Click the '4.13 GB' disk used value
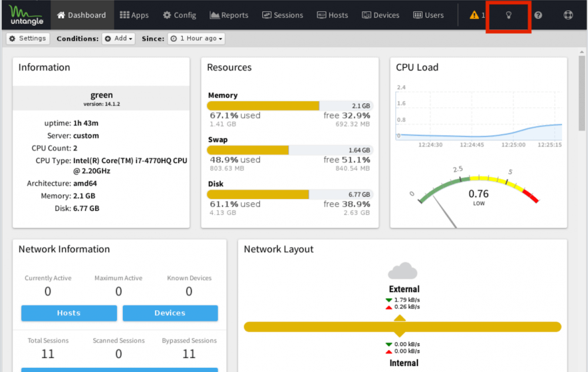 click(223, 213)
